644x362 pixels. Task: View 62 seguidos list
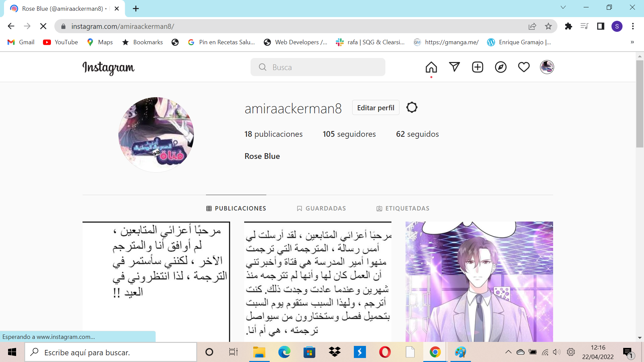tap(417, 134)
